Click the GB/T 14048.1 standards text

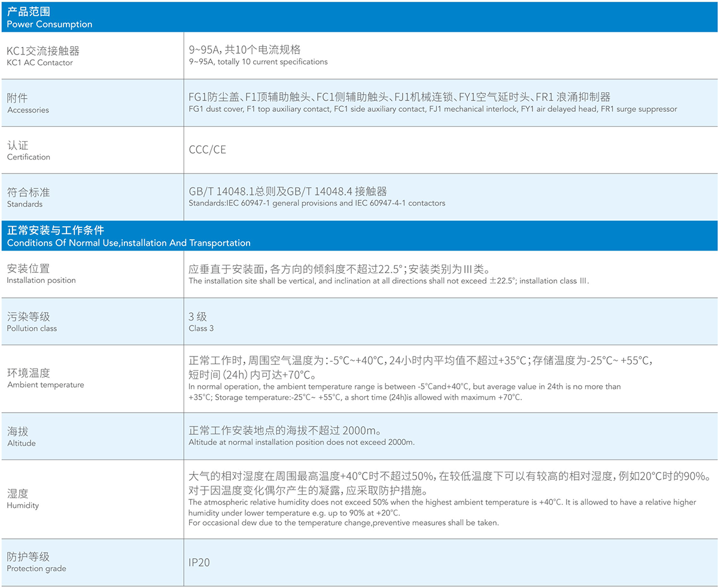tap(288, 197)
